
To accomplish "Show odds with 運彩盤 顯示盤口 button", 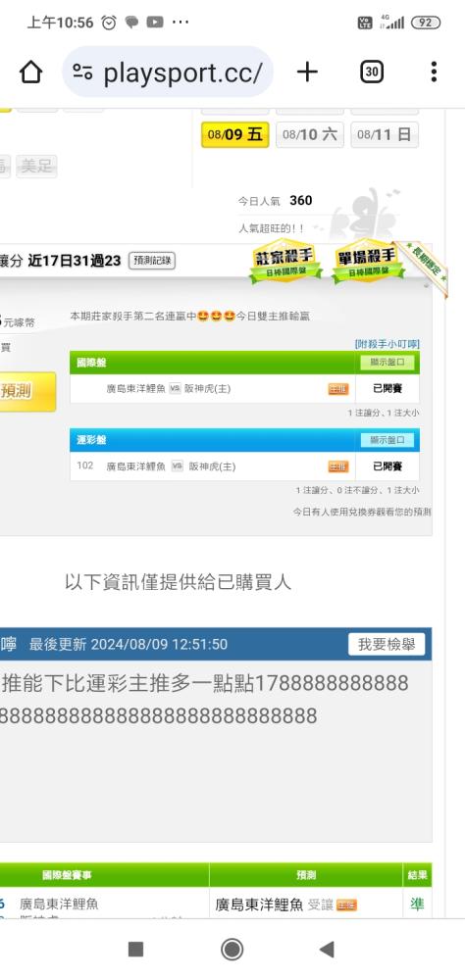I will click(387, 440).
